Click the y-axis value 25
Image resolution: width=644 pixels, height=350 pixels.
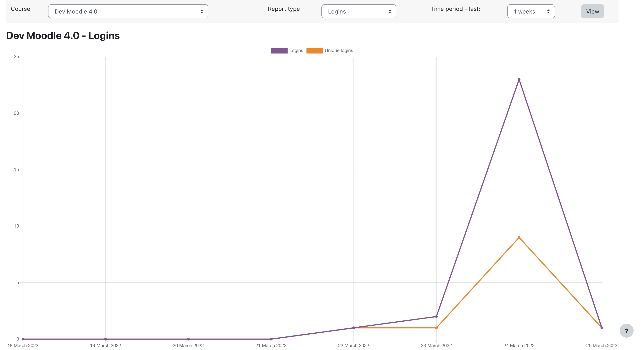[16, 57]
